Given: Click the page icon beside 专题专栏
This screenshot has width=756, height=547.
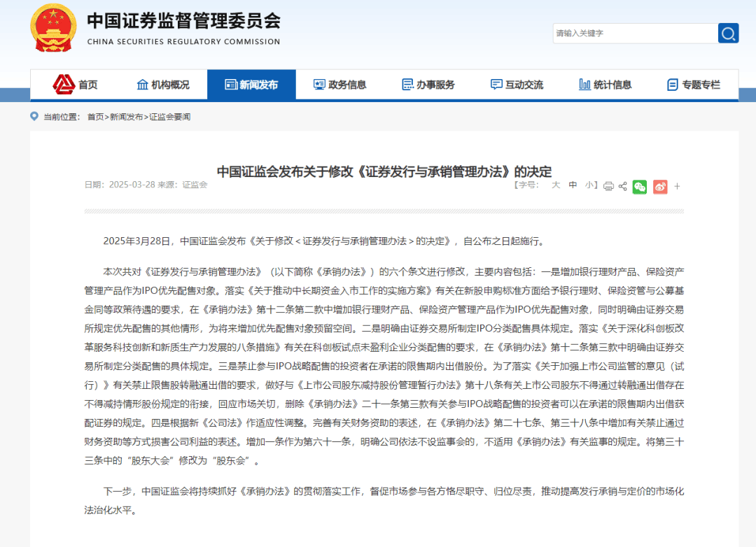Looking at the screenshot, I should pos(673,85).
